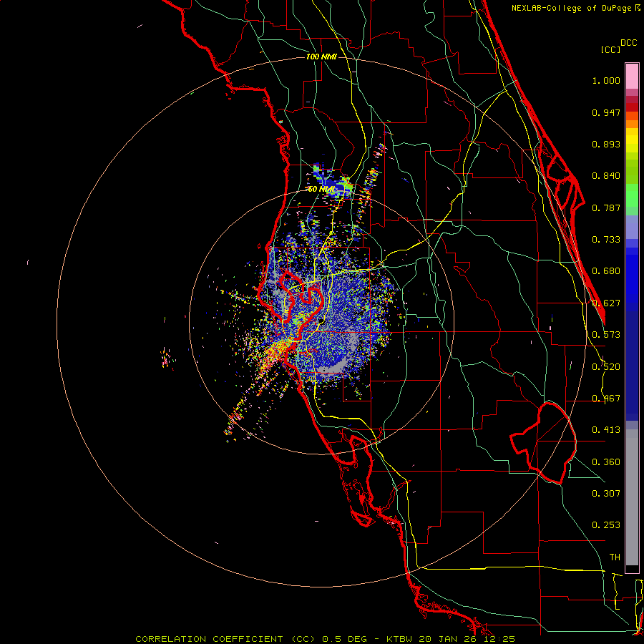Click the 0.520 scale value
644x644 pixels.
click(x=606, y=367)
